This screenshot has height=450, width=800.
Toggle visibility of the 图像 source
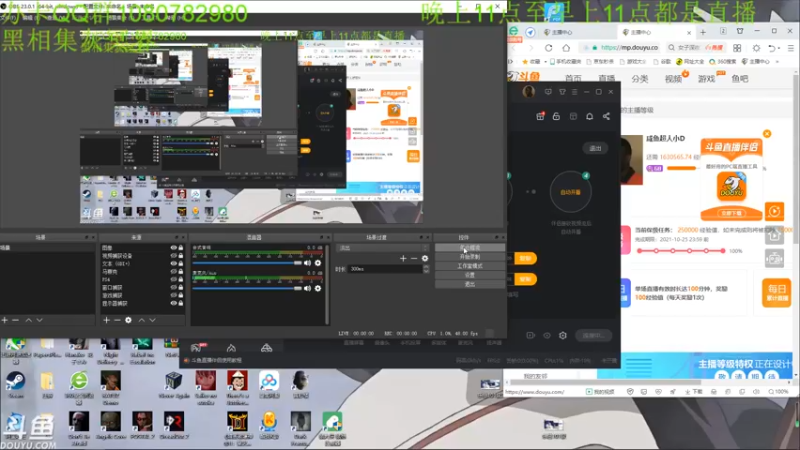pos(173,247)
